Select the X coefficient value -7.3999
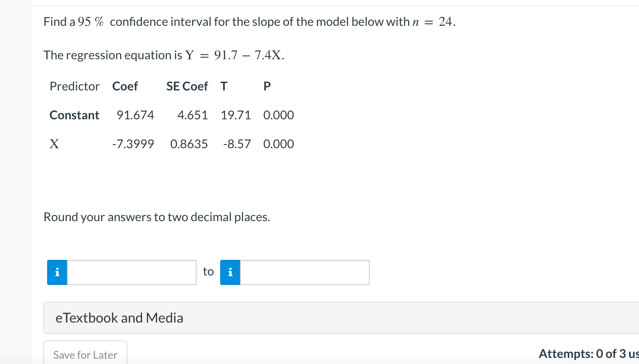Image resolution: width=639 pixels, height=364 pixels. point(133,144)
